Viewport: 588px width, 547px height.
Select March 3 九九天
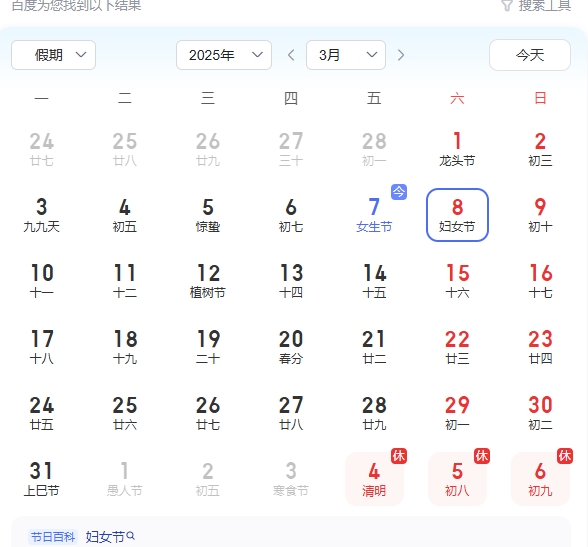[x=42, y=215]
